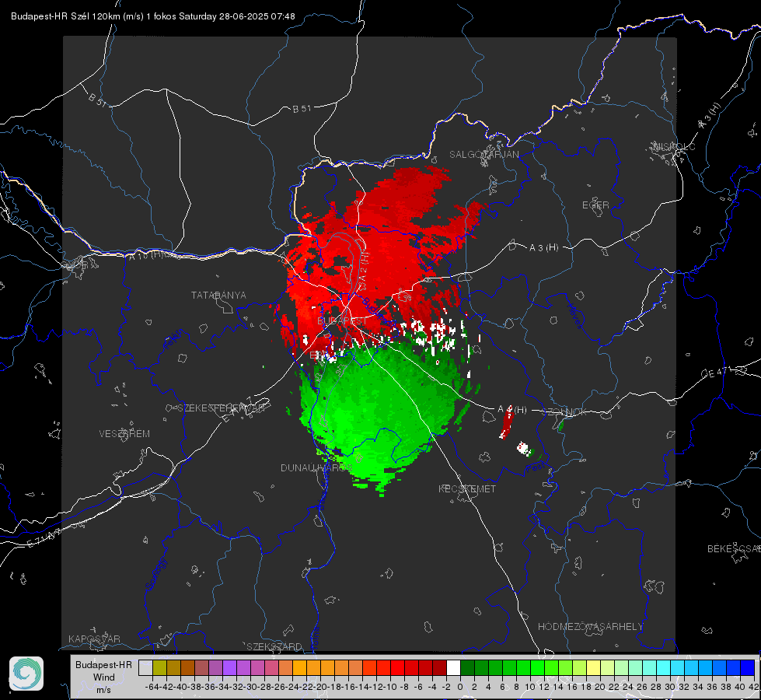Select the SZÉKESFEHÉRVÁR city label
761x700 pixels.
223,408
